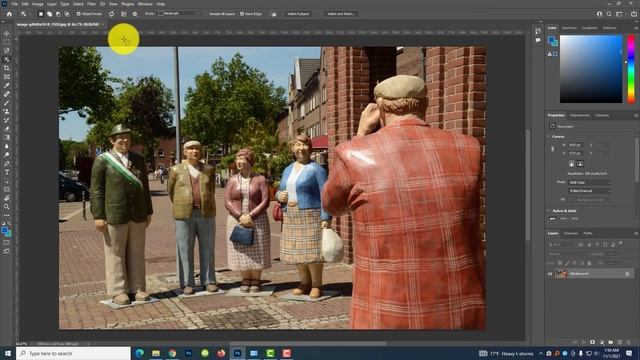Image resolution: width=640 pixels, height=360 pixels.
Task: Click the Subtract from selection icon
Action: [58, 14]
